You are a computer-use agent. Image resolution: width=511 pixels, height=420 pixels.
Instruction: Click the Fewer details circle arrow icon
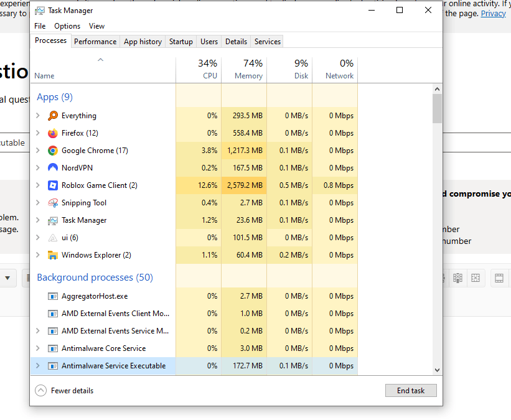pos(40,390)
